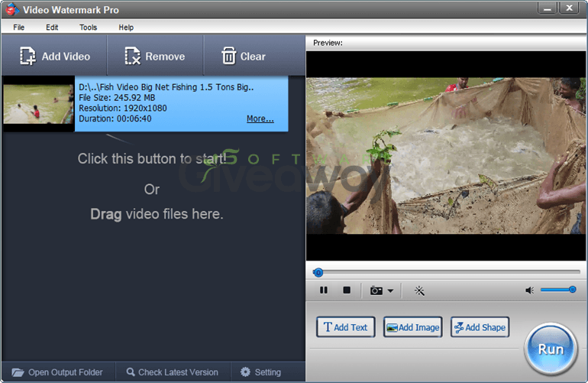Screen dimensions: 588x383
Task: Close the Video Watermark Pro window
Action: [x=569, y=8]
